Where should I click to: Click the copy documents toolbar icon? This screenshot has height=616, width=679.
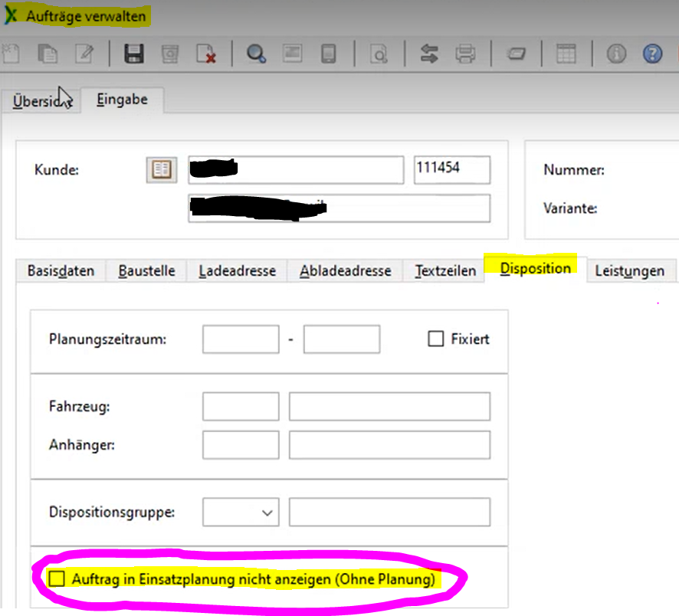(x=48, y=54)
